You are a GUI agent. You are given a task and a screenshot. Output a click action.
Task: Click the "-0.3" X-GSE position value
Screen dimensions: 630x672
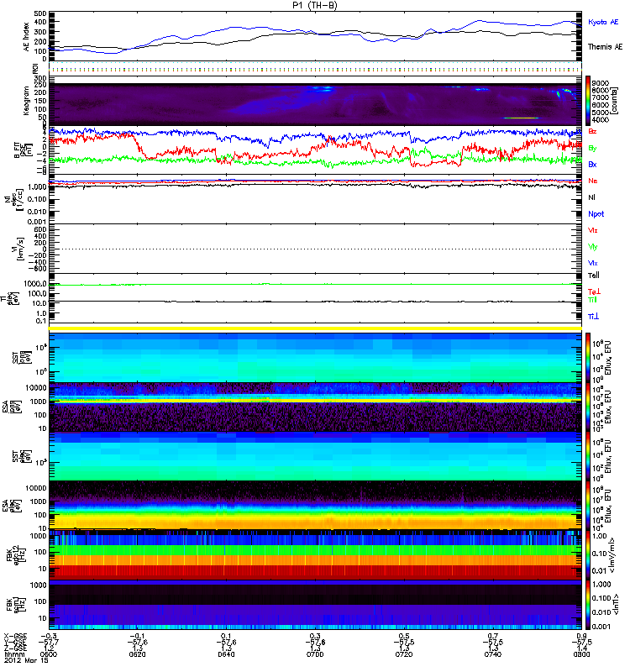(49, 636)
